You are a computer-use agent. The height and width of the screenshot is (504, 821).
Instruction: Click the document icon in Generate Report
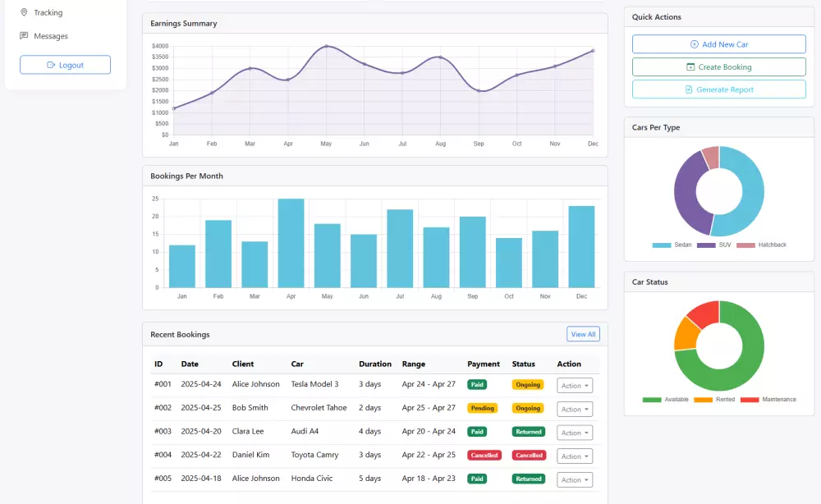click(689, 89)
